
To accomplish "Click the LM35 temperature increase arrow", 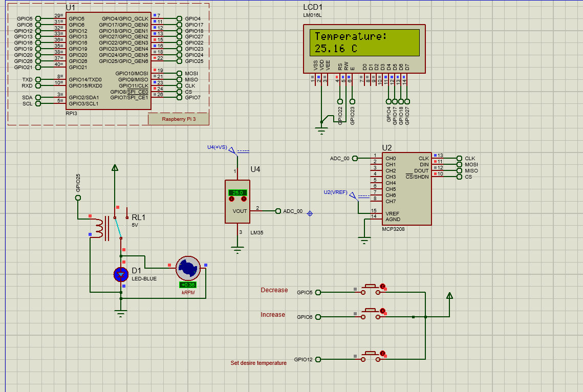I will click(244, 199).
